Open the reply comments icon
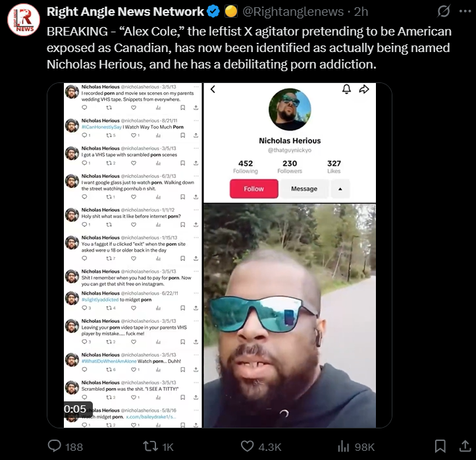The width and height of the screenshot is (476, 460). click(x=55, y=446)
